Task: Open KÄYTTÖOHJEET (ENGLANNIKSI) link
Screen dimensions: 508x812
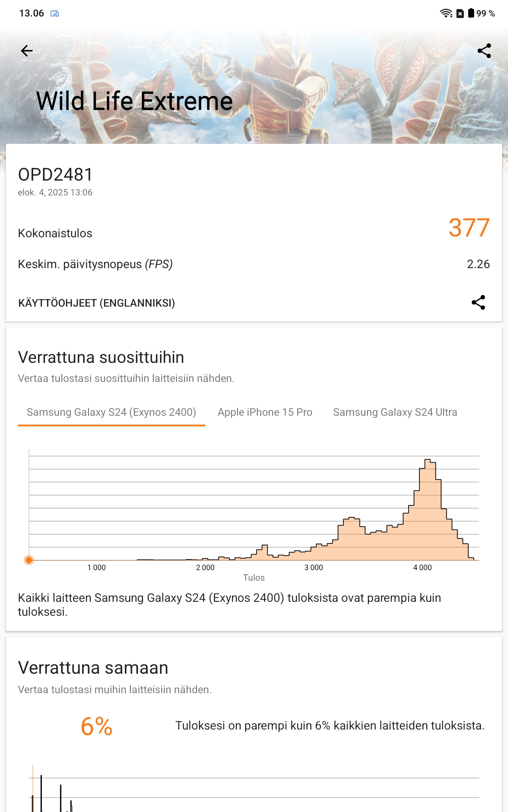Action: (97, 303)
